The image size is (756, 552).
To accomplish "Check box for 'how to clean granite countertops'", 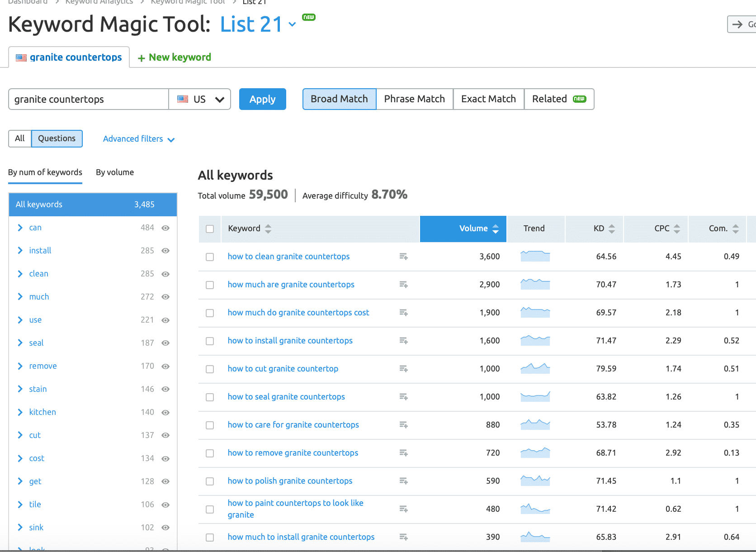I will 210,257.
